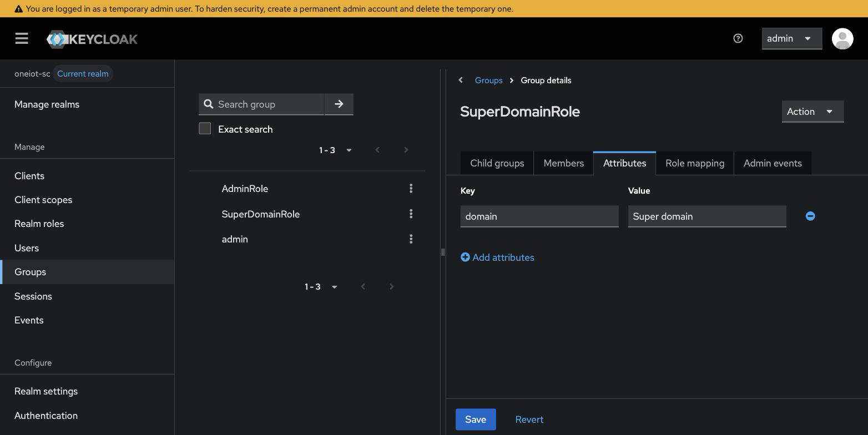Viewport: 868px width, 435px height.
Task: Expand top 1 - 3 per-page dropdown
Action: click(x=335, y=150)
